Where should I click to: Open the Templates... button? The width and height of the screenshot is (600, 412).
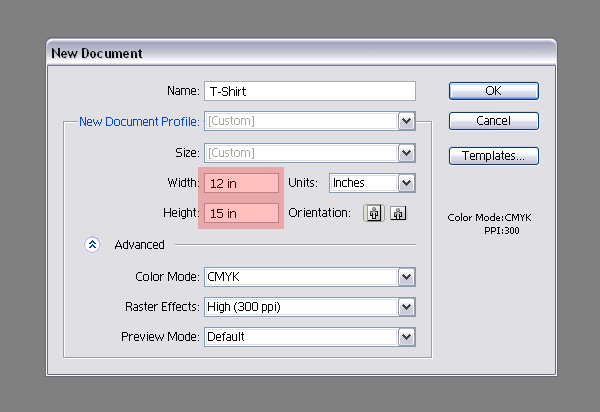[x=494, y=156]
